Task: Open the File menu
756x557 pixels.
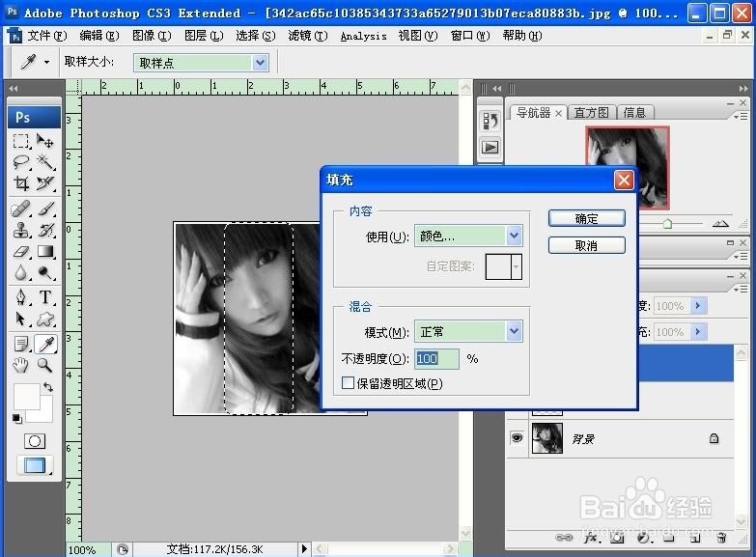Action: tap(46, 36)
